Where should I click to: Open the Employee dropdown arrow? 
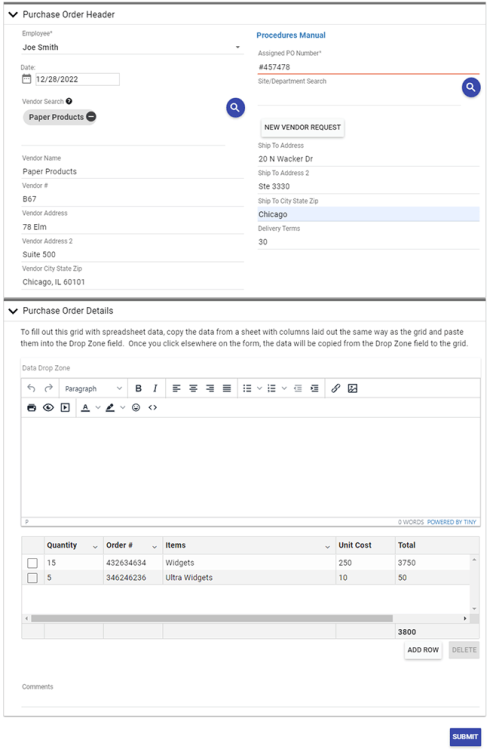click(238, 47)
